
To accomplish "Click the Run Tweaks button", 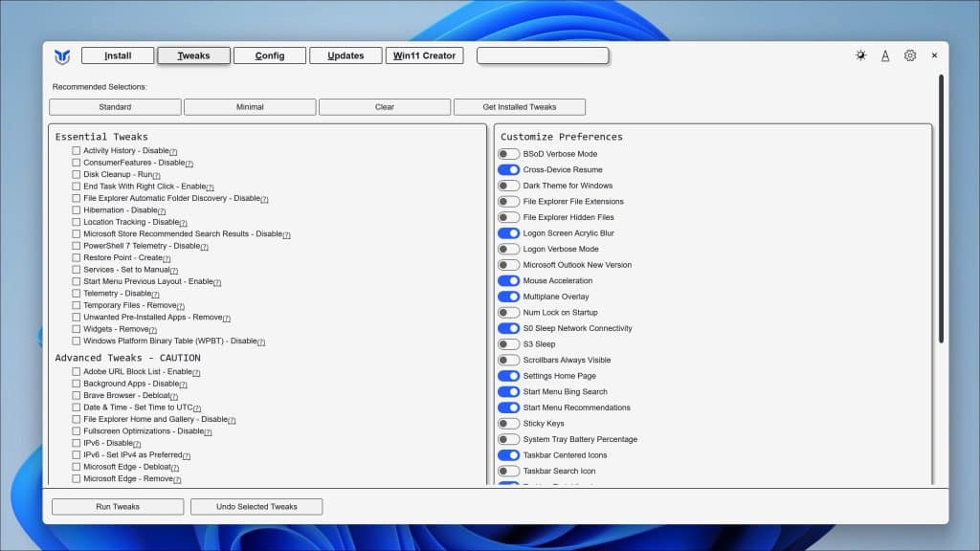I will [x=118, y=507].
